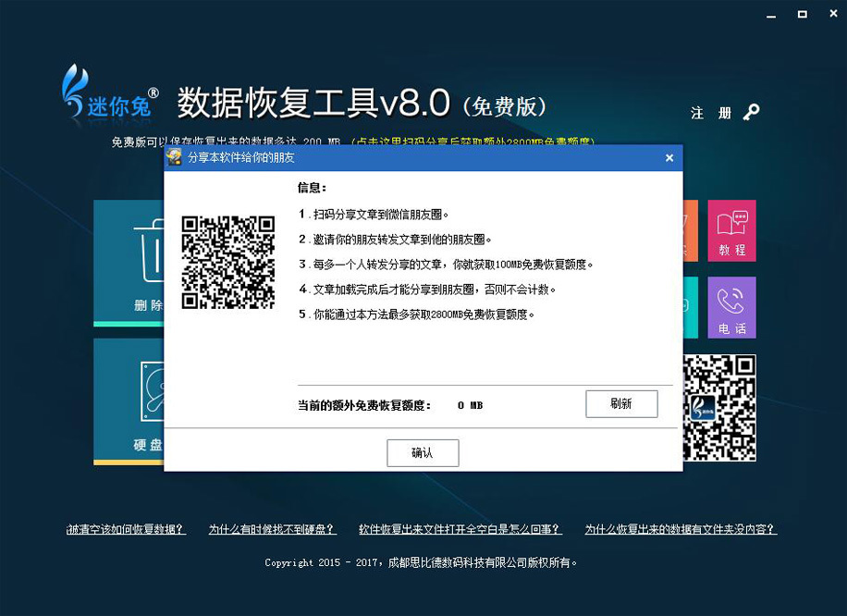Click step 2 邀请你的朋友转发文章
This screenshot has height=616, width=847.
[x=395, y=240]
